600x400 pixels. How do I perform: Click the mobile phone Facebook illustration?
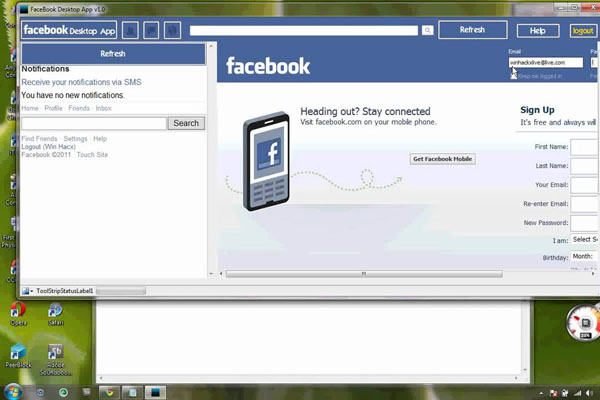coord(267,161)
